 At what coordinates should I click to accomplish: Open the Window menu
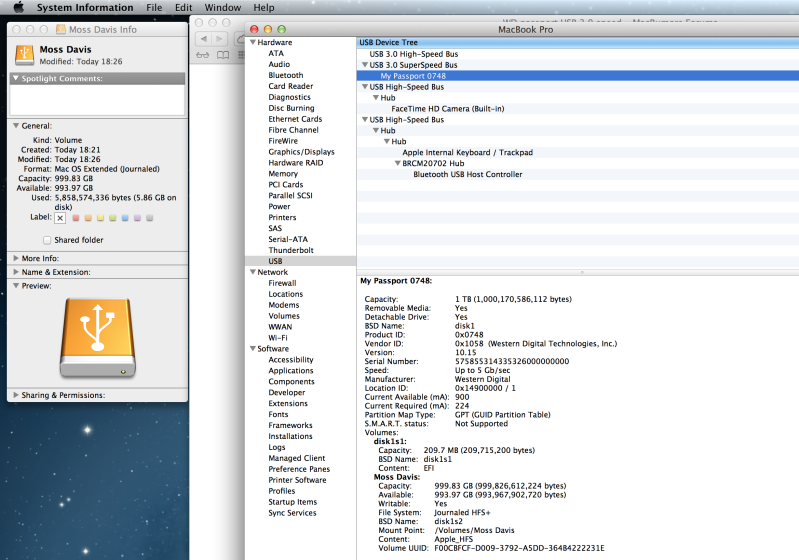(x=223, y=8)
